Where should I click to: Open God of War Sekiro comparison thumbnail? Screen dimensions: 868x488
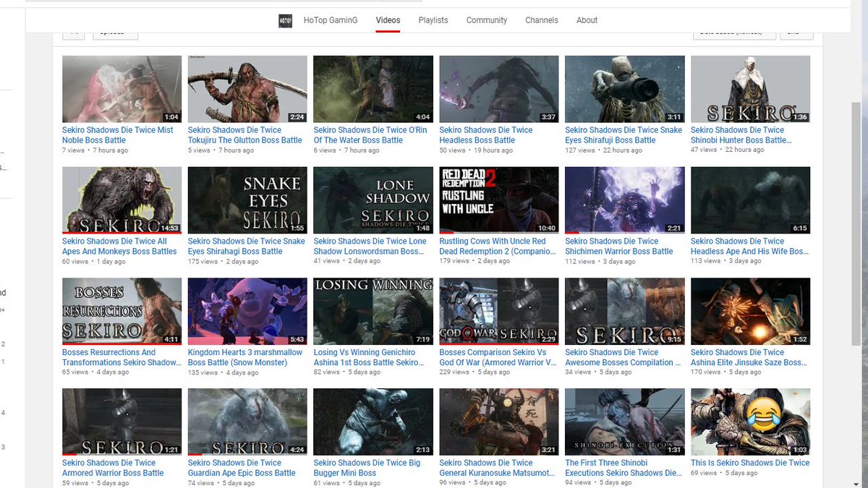pos(499,312)
